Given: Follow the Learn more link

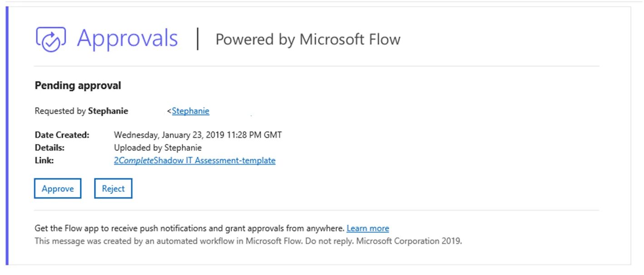Looking at the screenshot, I should [x=368, y=228].
